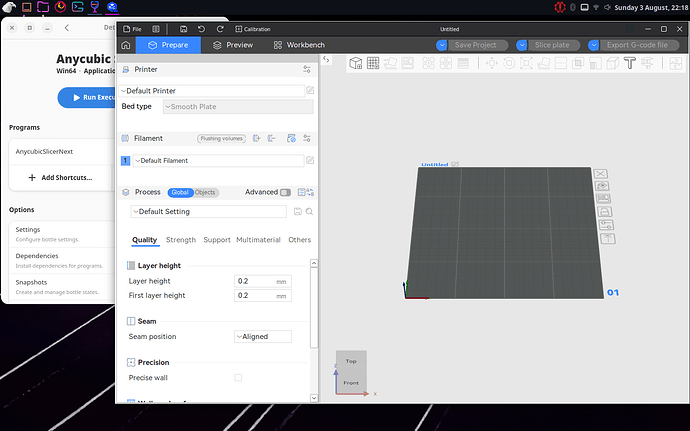Open the Seam position Aligned dropdown
The image size is (690, 431).
tap(263, 336)
